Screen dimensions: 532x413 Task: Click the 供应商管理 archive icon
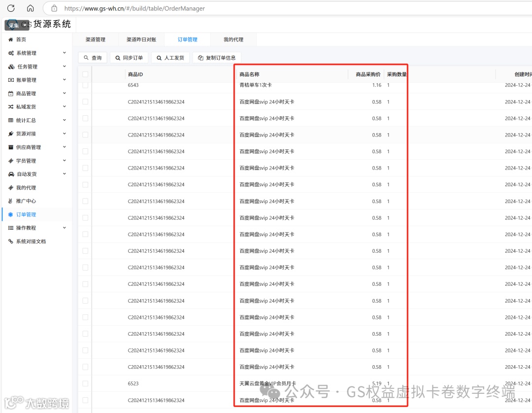point(10,147)
